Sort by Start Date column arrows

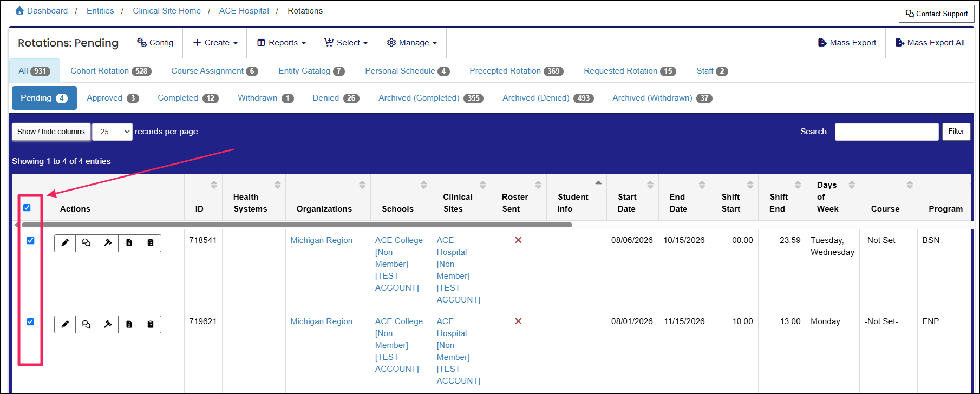[x=650, y=185]
